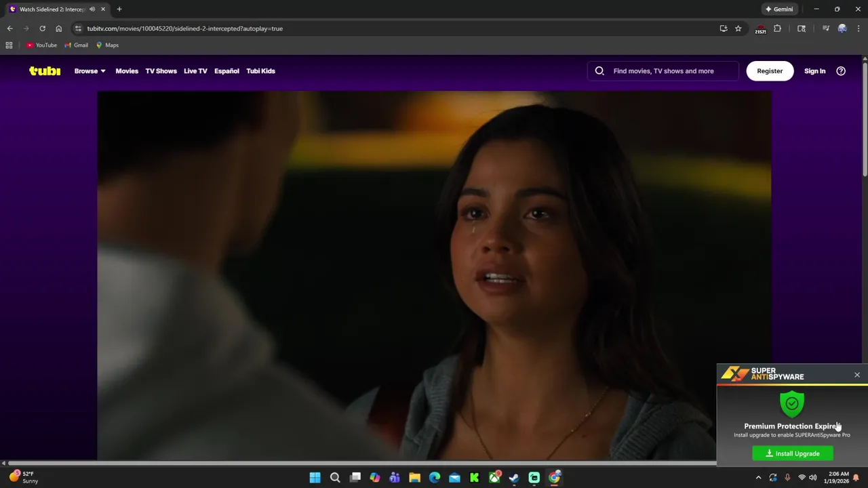868x488 pixels.
Task: Install Tubi app from address bar
Action: point(724,28)
